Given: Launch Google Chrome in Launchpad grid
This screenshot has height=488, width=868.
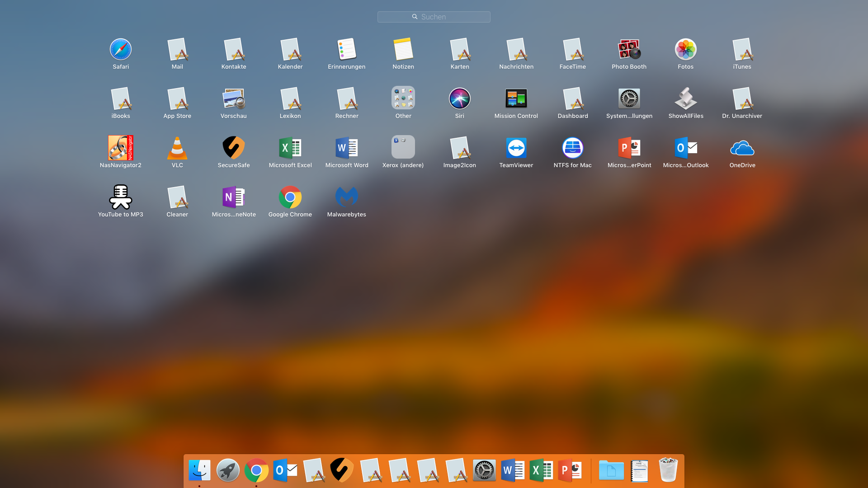Looking at the screenshot, I should tap(290, 197).
